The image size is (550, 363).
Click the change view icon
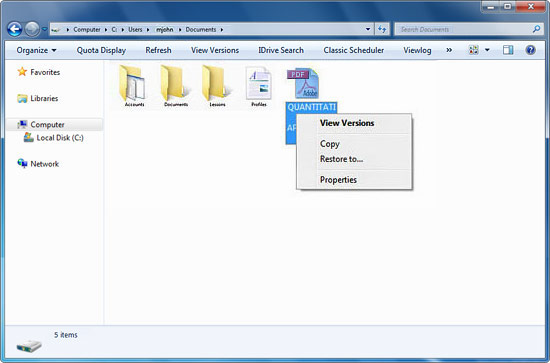tap(474, 50)
